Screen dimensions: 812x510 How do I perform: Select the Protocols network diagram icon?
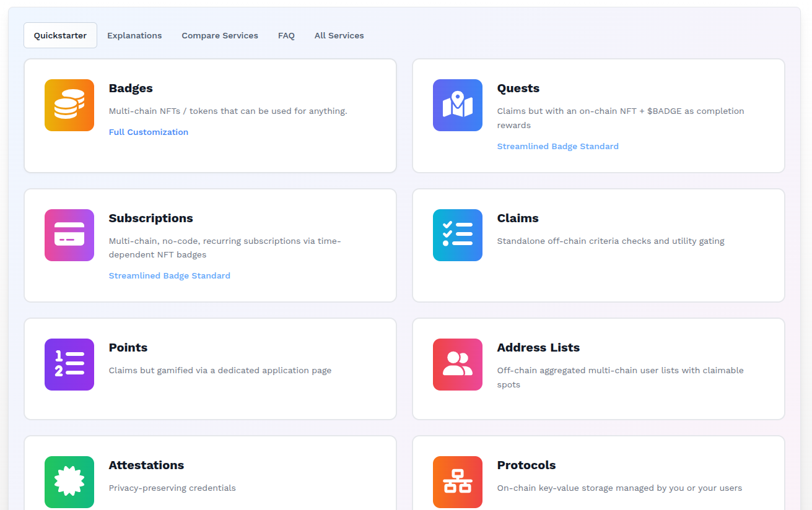(458, 482)
